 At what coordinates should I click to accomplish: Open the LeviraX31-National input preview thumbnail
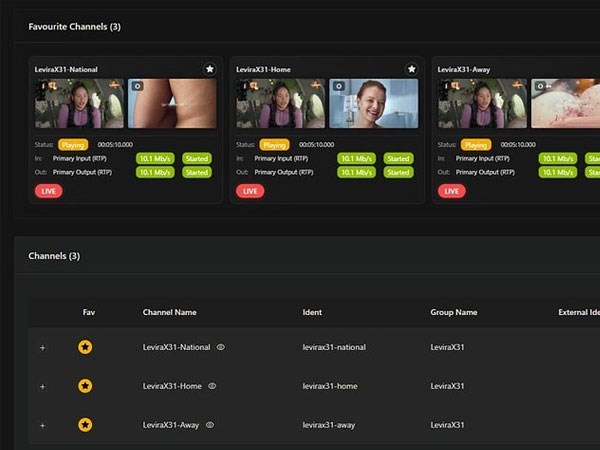tap(80, 104)
